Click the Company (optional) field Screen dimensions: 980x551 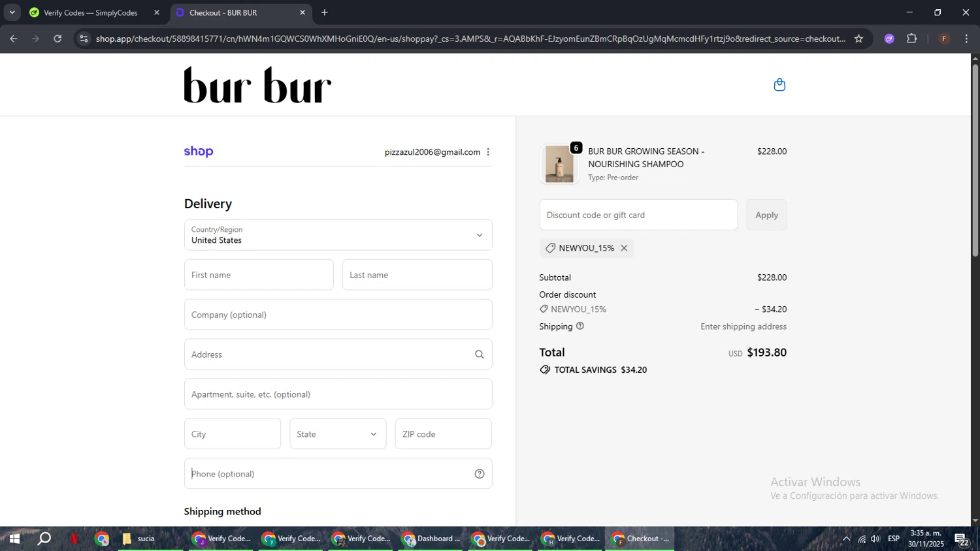click(338, 315)
